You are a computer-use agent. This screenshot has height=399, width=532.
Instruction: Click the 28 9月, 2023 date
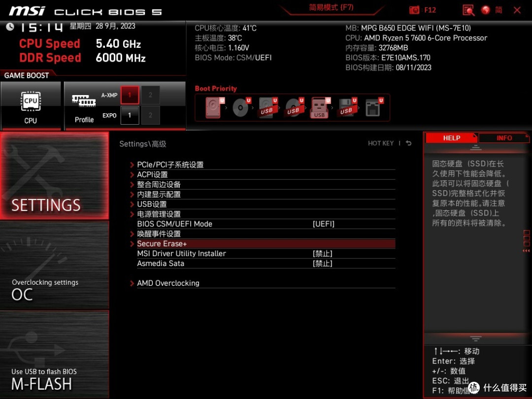pyautogui.click(x=115, y=26)
